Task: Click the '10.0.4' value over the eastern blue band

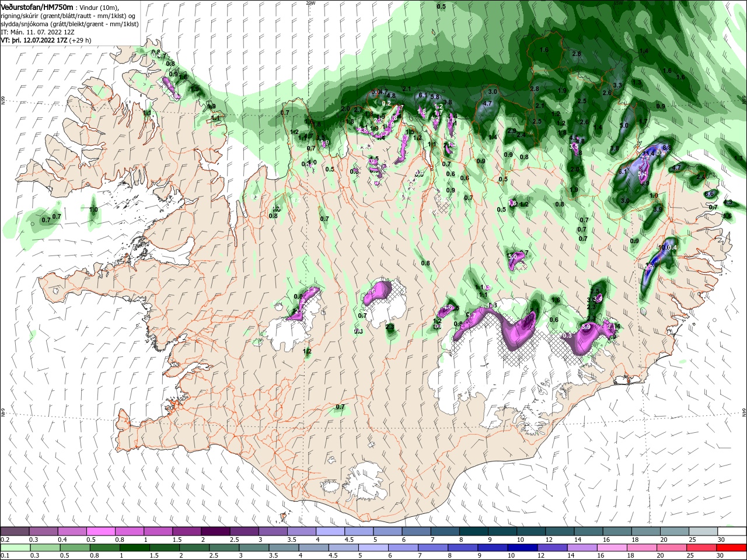Action: (x=668, y=248)
